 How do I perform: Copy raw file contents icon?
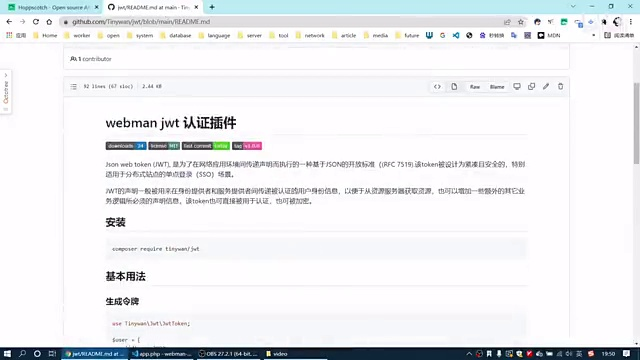coord(531,87)
